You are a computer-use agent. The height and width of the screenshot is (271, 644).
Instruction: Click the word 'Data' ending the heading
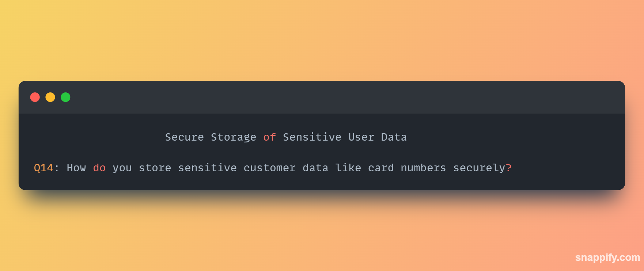(394, 137)
